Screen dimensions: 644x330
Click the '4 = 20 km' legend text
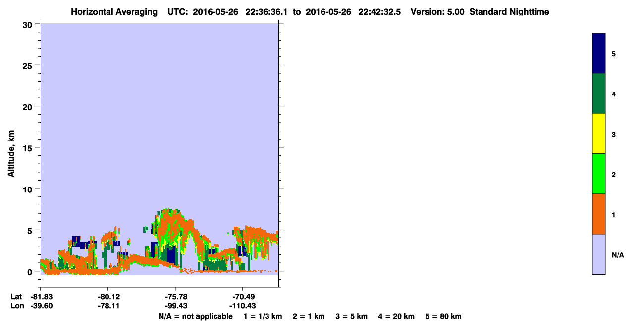coord(397,316)
